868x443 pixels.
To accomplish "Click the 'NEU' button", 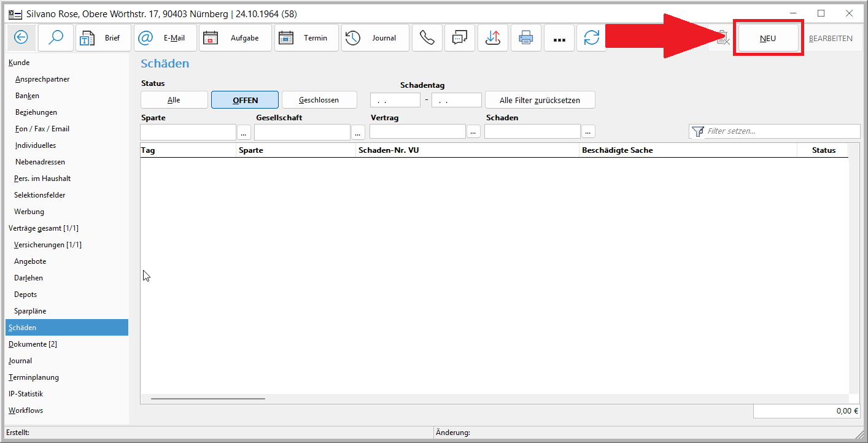I will pos(768,38).
